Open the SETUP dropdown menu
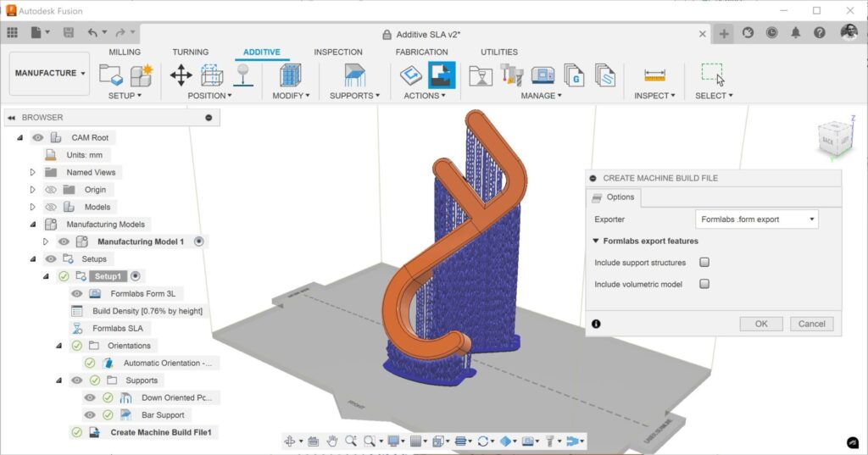Image resolution: width=868 pixels, height=455 pixels. pos(125,95)
